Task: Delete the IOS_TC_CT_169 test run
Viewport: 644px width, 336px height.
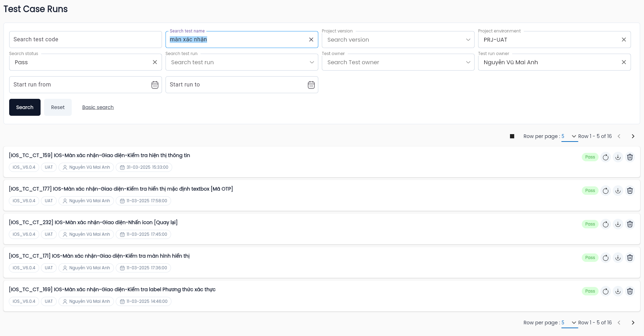Action: (630, 292)
